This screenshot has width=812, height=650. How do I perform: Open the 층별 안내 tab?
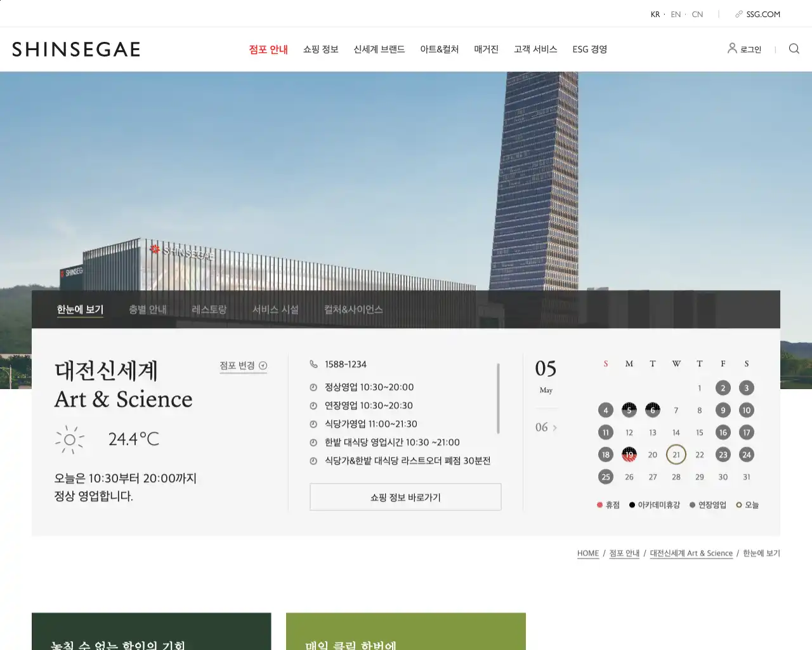(x=147, y=309)
